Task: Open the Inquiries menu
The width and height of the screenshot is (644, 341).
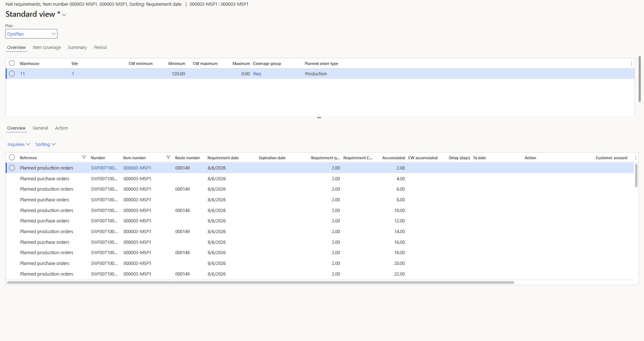Action: [x=19, y=144]
